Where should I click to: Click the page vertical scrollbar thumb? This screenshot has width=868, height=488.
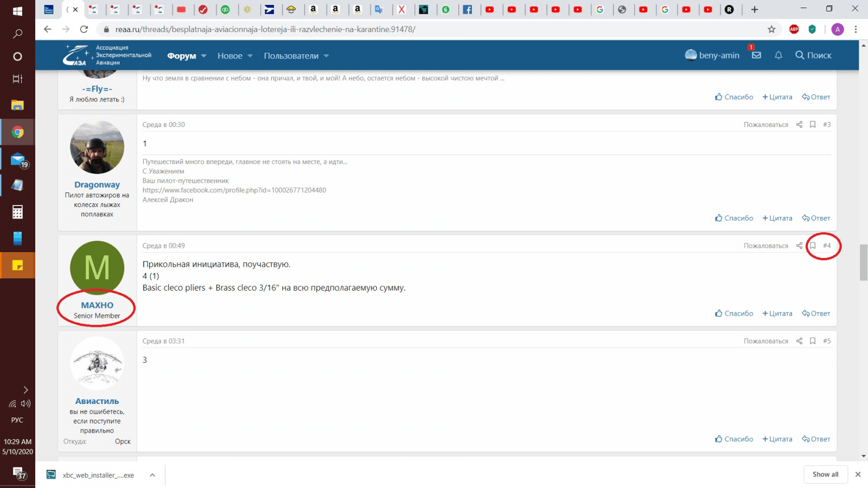[863, 262]
